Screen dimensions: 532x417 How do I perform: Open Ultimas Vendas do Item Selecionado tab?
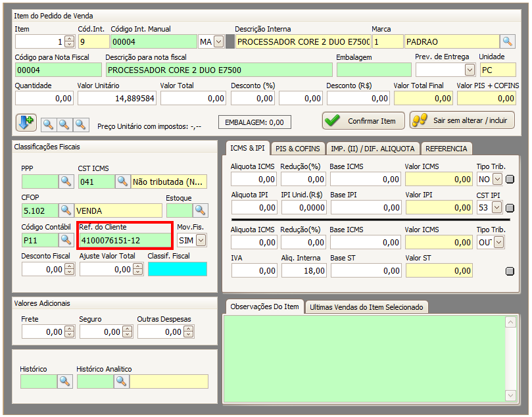pyautogui.click(x=367, y=307)
